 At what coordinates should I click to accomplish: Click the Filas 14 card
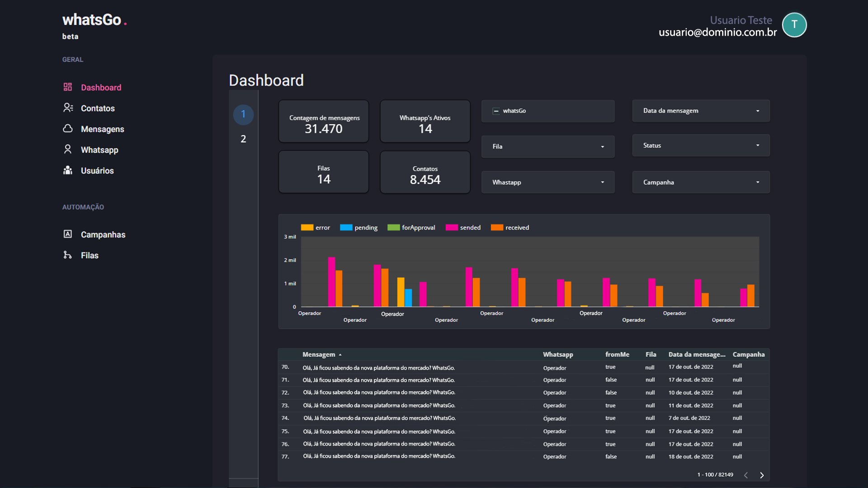tap(324, 172)
